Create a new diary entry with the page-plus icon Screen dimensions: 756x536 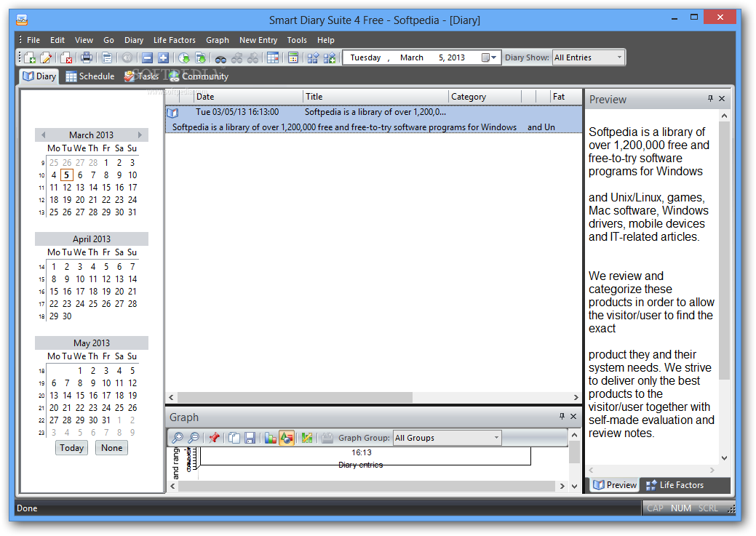[30, 58]
